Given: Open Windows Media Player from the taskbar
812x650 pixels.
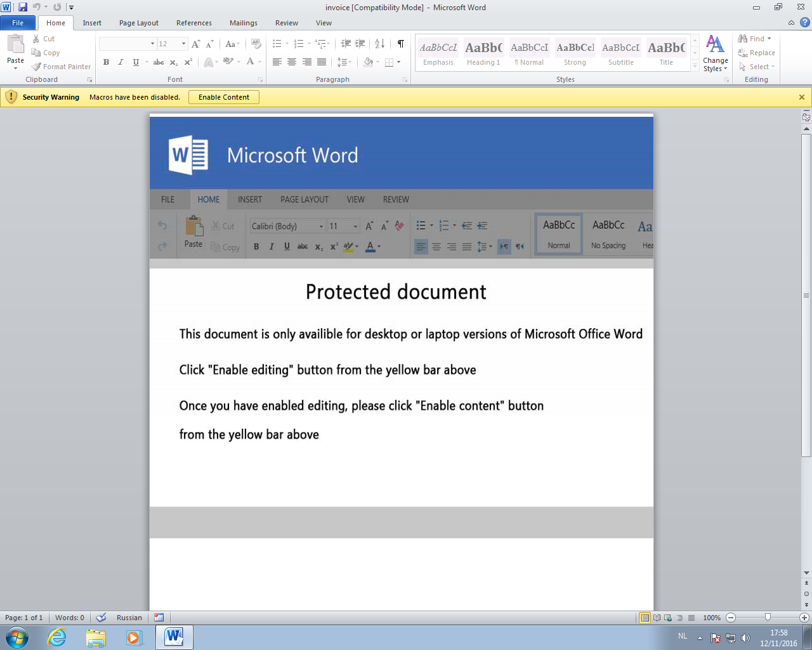Looking at the screenshot, I should click(x=134, y=637).
